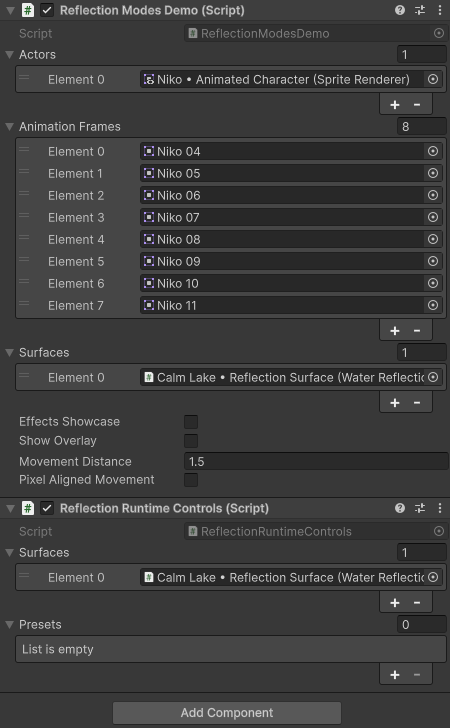
Task: Open the Reflection Runtime Controls more options menu
Action: coord(439,508)
